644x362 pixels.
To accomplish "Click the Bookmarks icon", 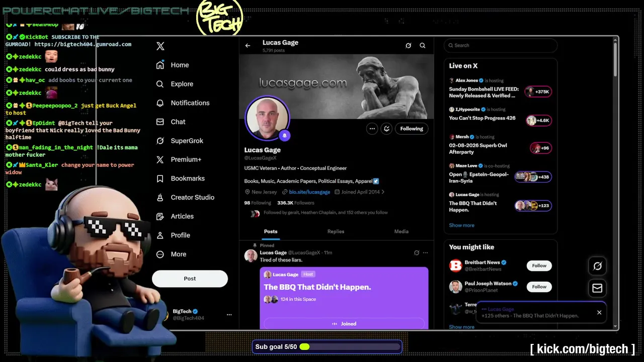I will (160, 178).
